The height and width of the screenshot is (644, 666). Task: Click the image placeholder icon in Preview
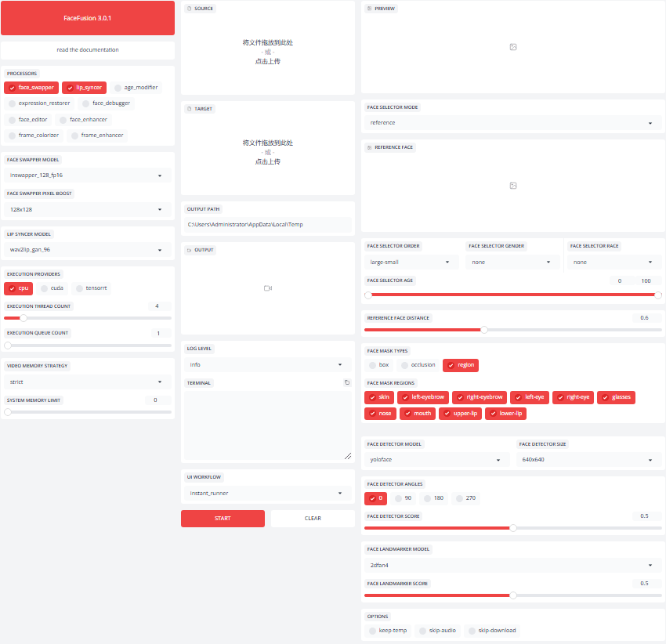pos(513,47)
